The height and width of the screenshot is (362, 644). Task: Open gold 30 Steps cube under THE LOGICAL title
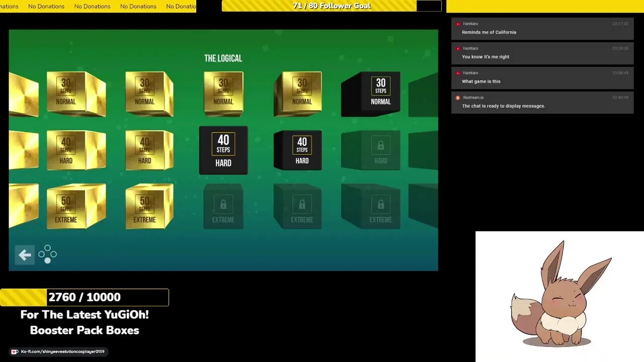[x=223, y=94]
